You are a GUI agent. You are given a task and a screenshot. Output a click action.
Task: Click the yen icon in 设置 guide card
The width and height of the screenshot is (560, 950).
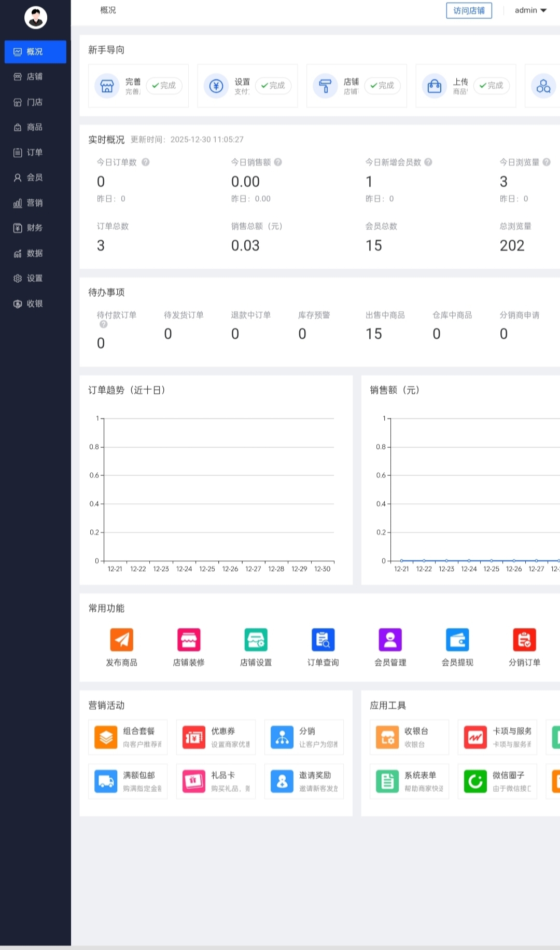[216, 86]
